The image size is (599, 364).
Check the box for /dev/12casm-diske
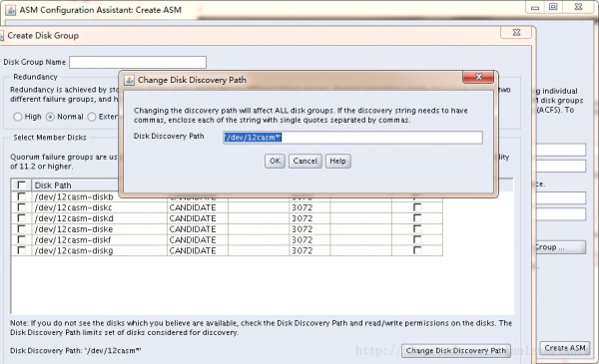[x=21, y=229]
